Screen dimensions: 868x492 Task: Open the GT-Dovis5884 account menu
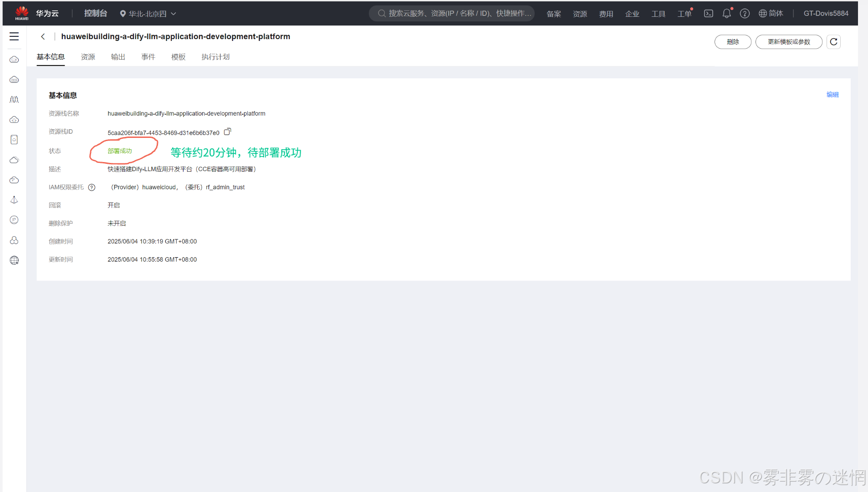pyautogui.click(x=826, y=14)
